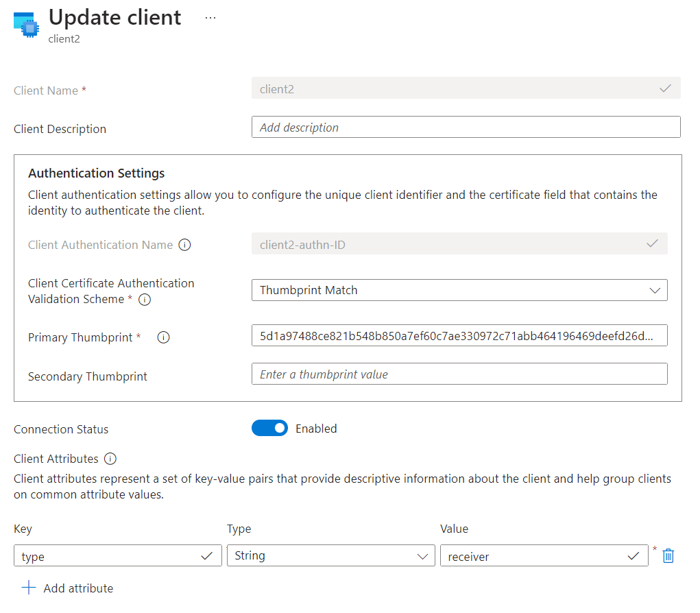Click into the Client Description field
This screenshot has width=700, height=613.
pyautogui.click(x=466, y=128)
